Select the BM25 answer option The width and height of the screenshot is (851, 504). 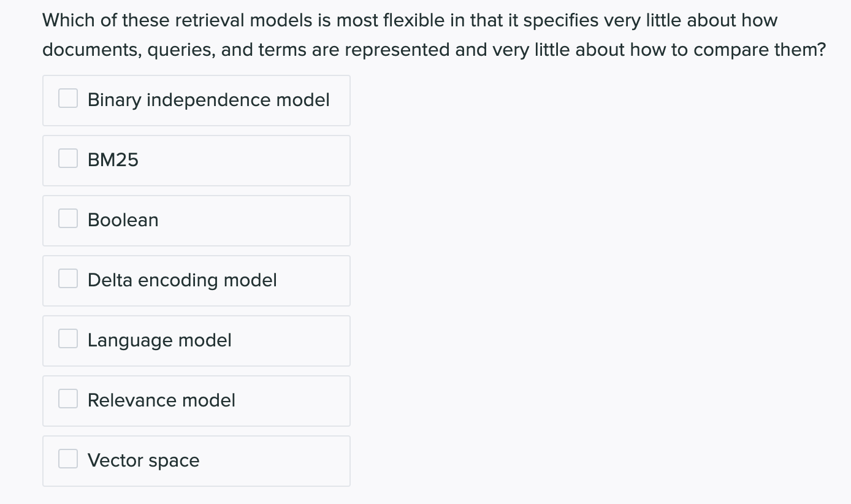click(x=196, y=160)
